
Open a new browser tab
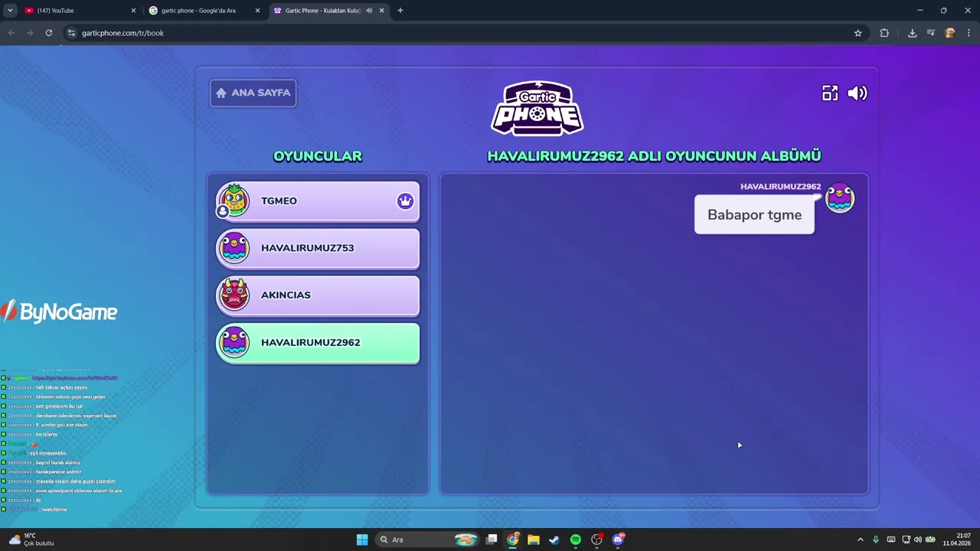click(x=400, y=11)
